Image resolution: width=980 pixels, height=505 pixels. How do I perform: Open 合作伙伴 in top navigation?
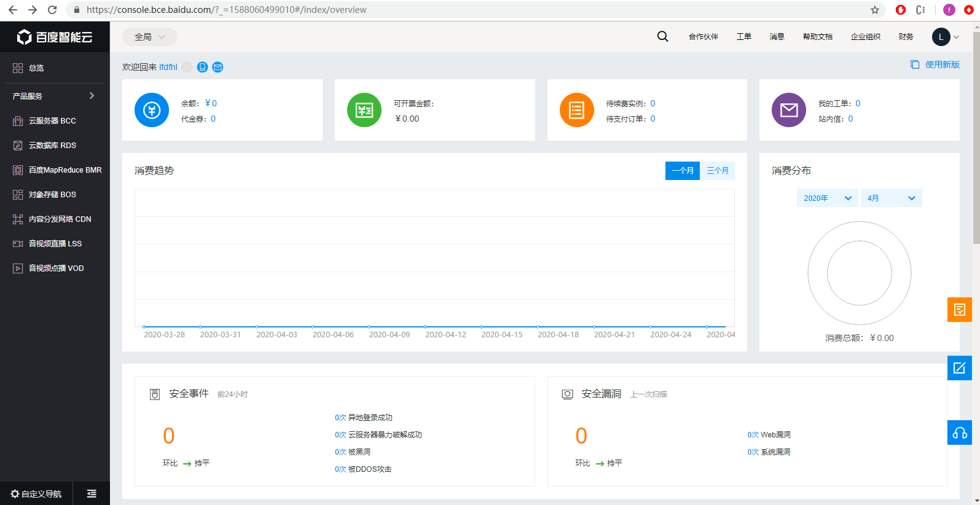click(704, 37)
